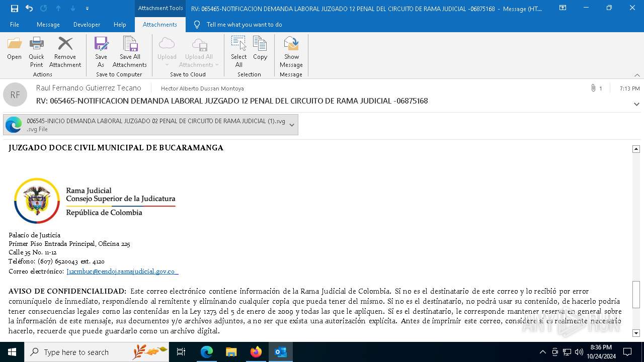644x362 pixels.
Task: Click the message scrollbar up arrow
Action: tap(636, 149)
